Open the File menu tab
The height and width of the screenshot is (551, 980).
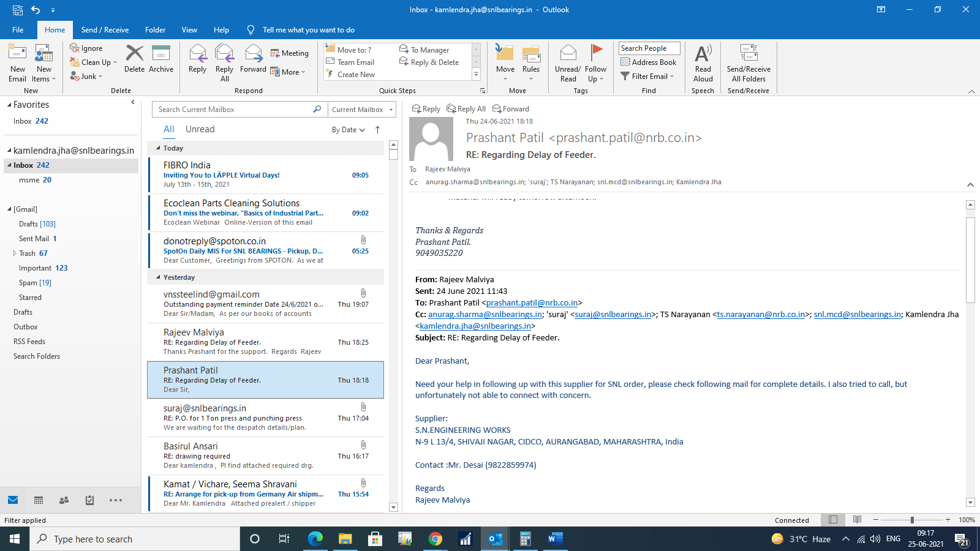(18, 30)
